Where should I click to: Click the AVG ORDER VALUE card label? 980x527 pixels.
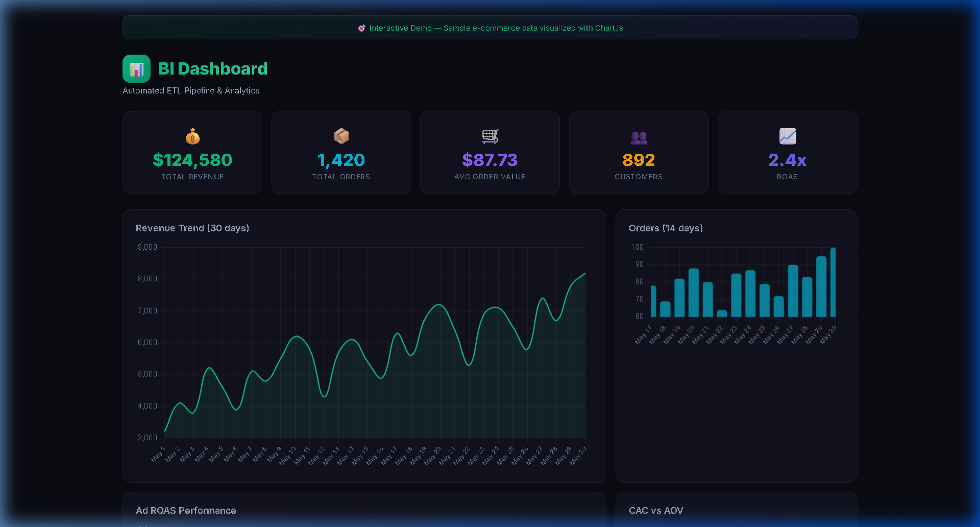[x=490, y=177]
